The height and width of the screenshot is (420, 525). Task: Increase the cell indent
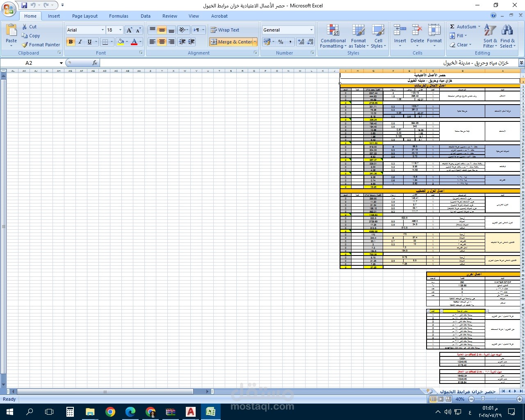pyautogui.click(x=191, y=42)
